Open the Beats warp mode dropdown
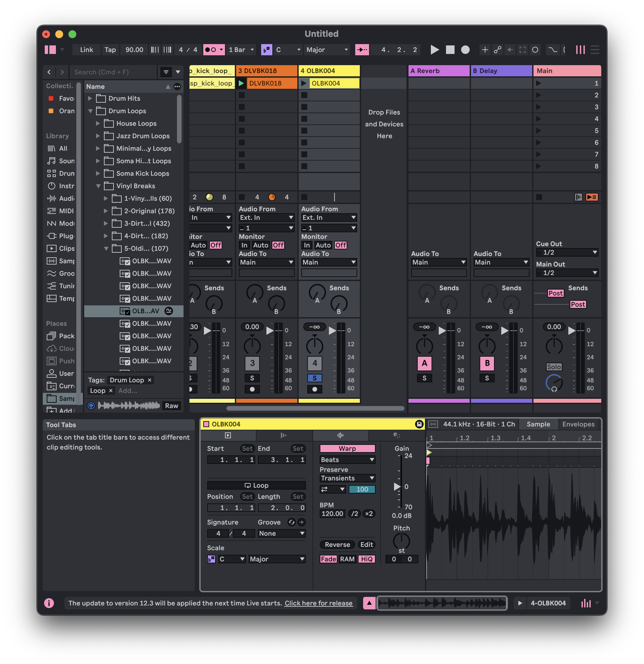 pos(347,460)
